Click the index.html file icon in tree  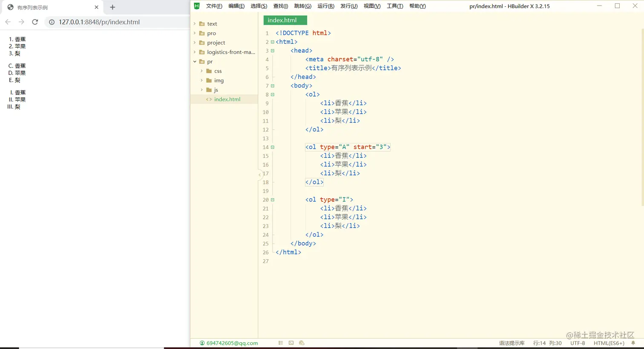(x=209, y=99)
